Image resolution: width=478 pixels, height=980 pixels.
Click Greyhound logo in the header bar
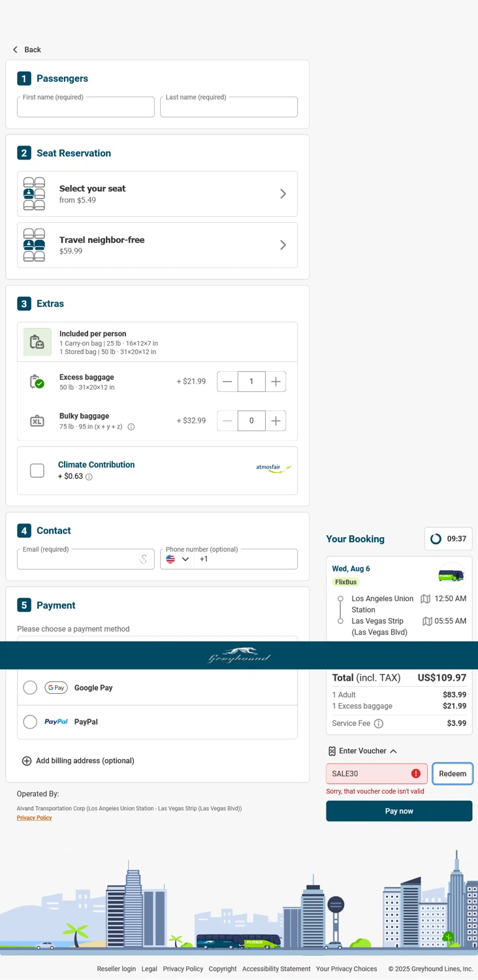[239, 655]
